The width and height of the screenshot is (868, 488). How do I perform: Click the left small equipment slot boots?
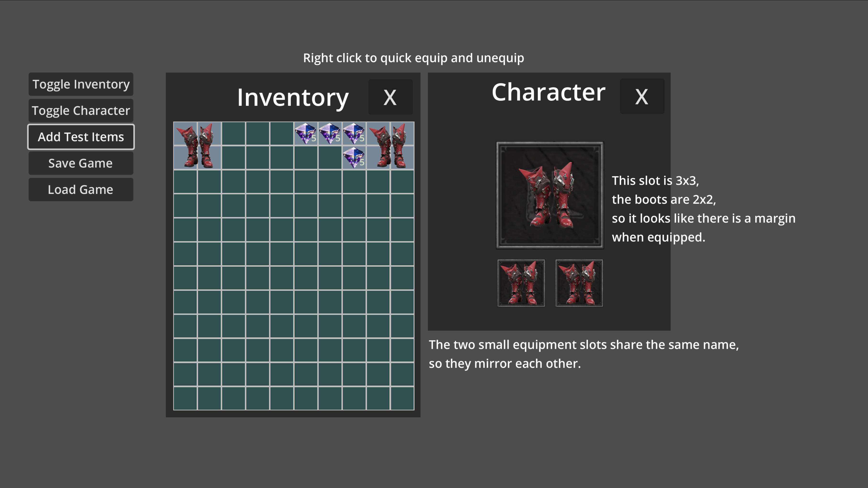521,283
